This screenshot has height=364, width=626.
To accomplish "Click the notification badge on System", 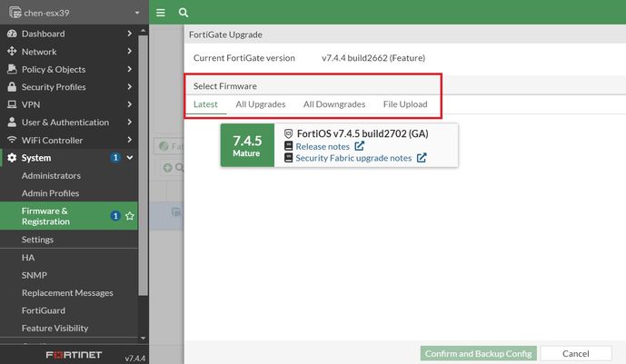I will point(115,157).
